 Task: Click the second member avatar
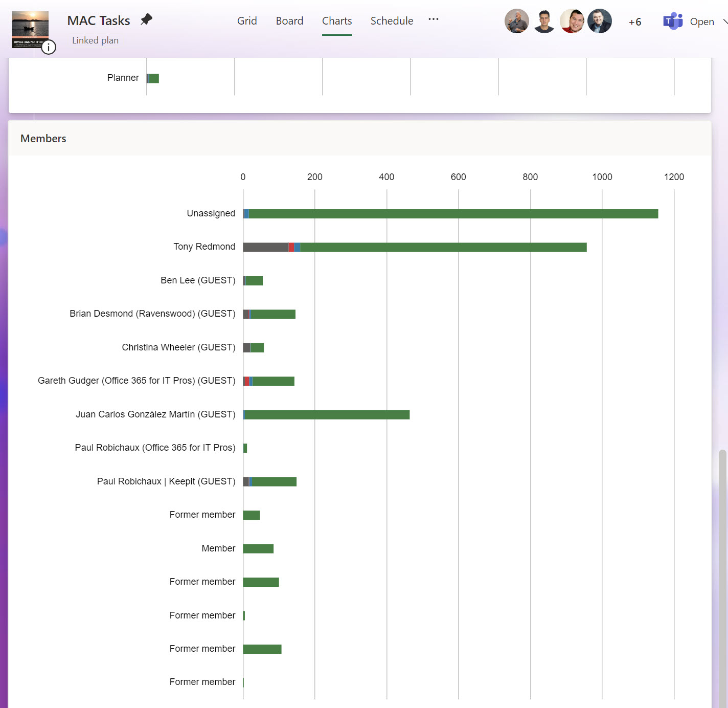click(544, 21)
